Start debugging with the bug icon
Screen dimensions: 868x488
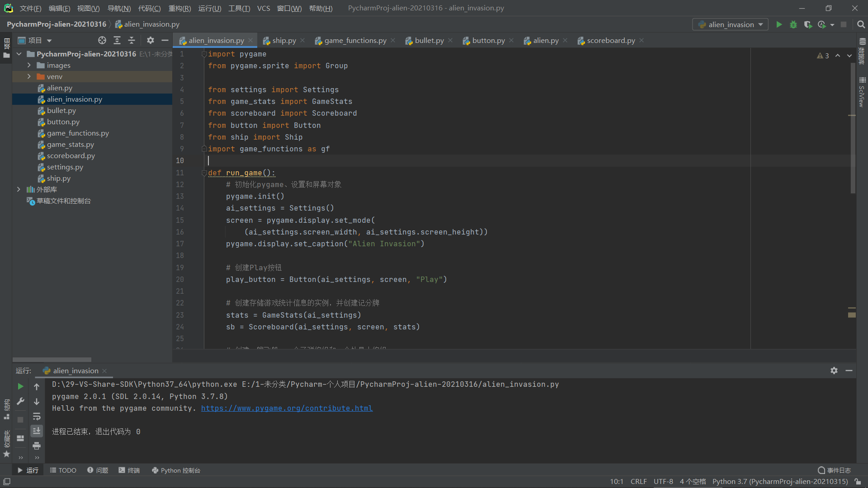coord(793,24)
